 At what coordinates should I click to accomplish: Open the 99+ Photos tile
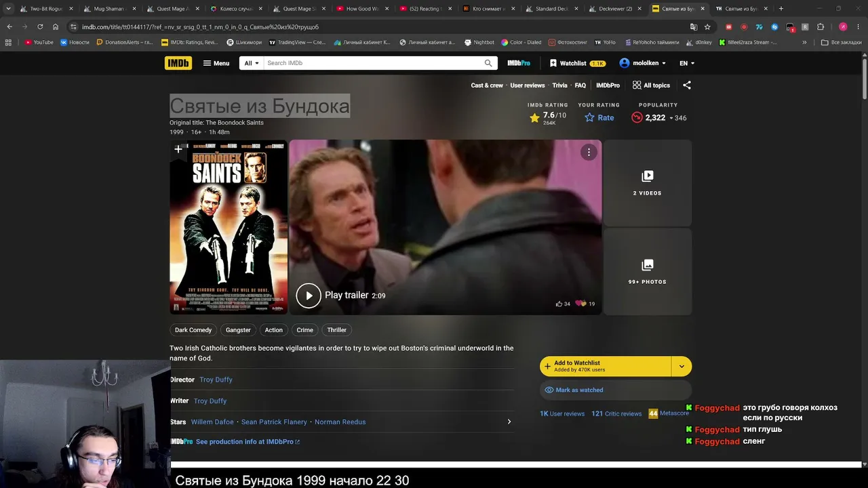click(x=648, y=272)
